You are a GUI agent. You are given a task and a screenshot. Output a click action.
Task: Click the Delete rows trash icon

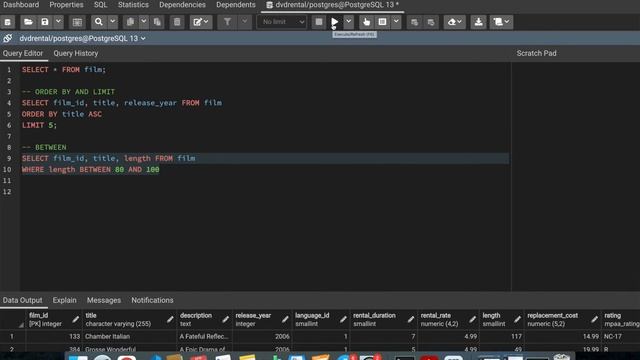[x=177, y=22]
